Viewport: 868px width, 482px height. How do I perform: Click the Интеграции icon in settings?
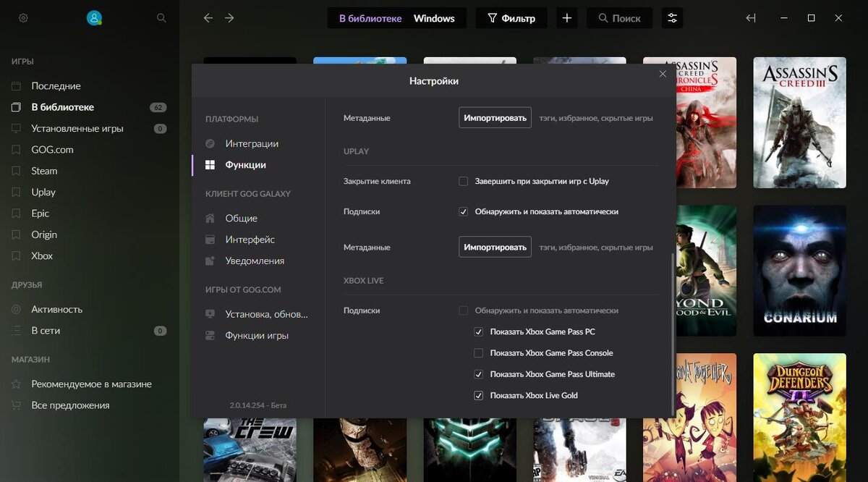pyautogui.click(x=210, y=143)
